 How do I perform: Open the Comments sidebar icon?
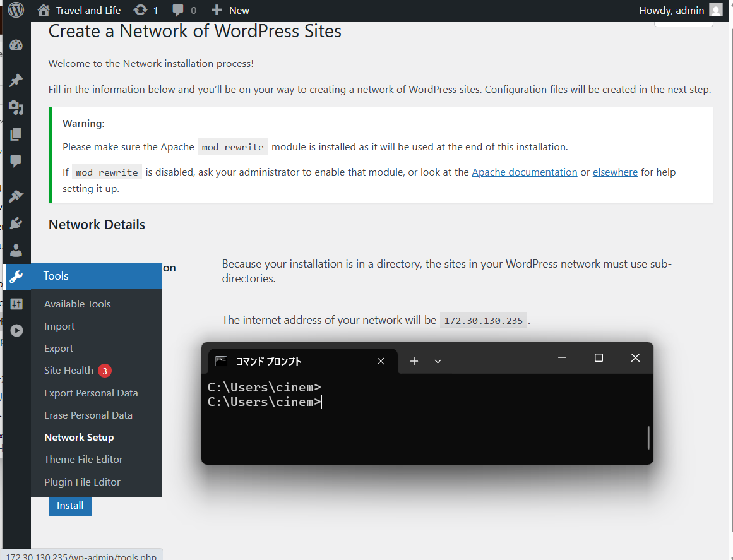pos(16,161)
